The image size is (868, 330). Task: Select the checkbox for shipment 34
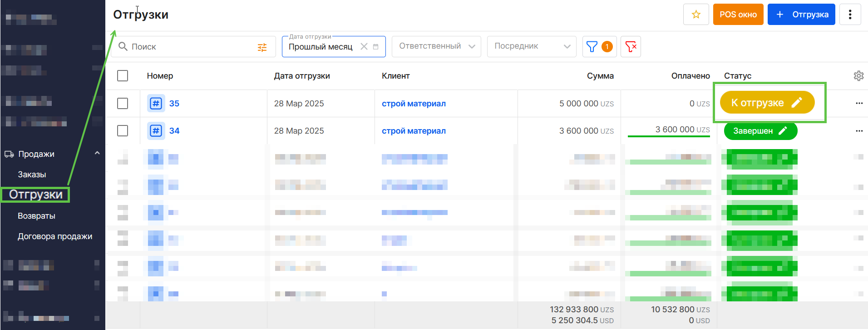[x=123, y=131]
